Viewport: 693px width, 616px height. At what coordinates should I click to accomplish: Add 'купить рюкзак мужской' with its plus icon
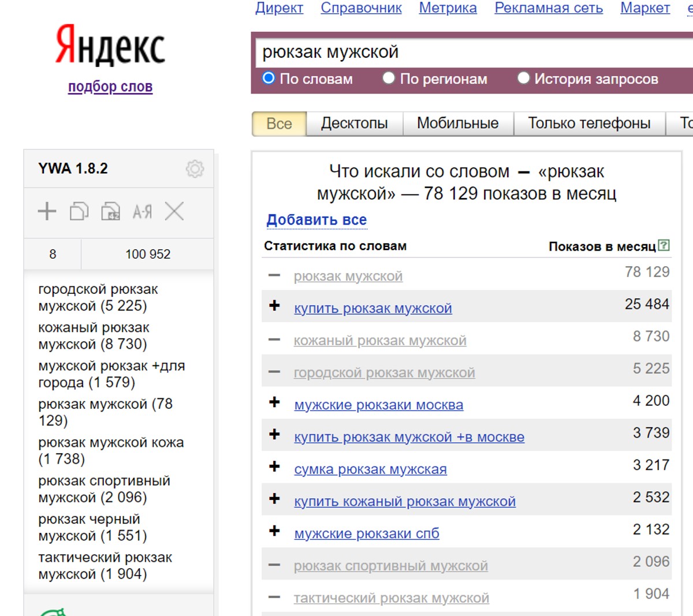(274, 305)
